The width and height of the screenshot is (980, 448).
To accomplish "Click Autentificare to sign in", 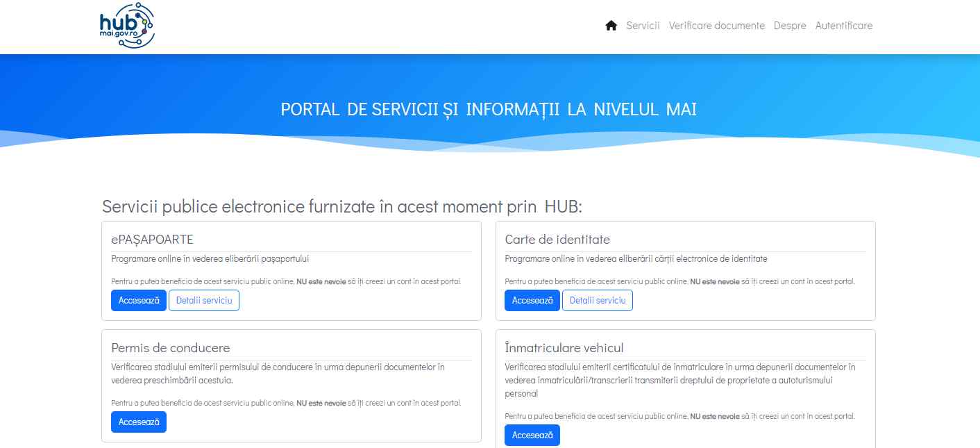I will pyautogui.click(x=844, y=26).
